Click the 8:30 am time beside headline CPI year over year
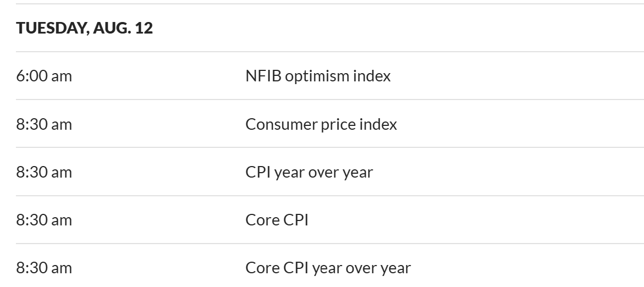The height and width of the screenshot is (287, 644). pos(44,172)
